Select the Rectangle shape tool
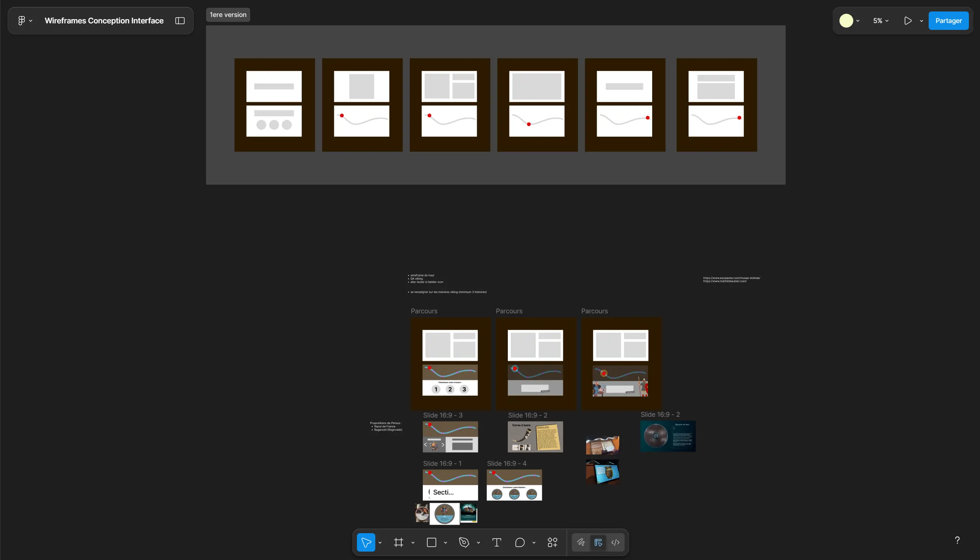980x560 pixels. (431, 542)
